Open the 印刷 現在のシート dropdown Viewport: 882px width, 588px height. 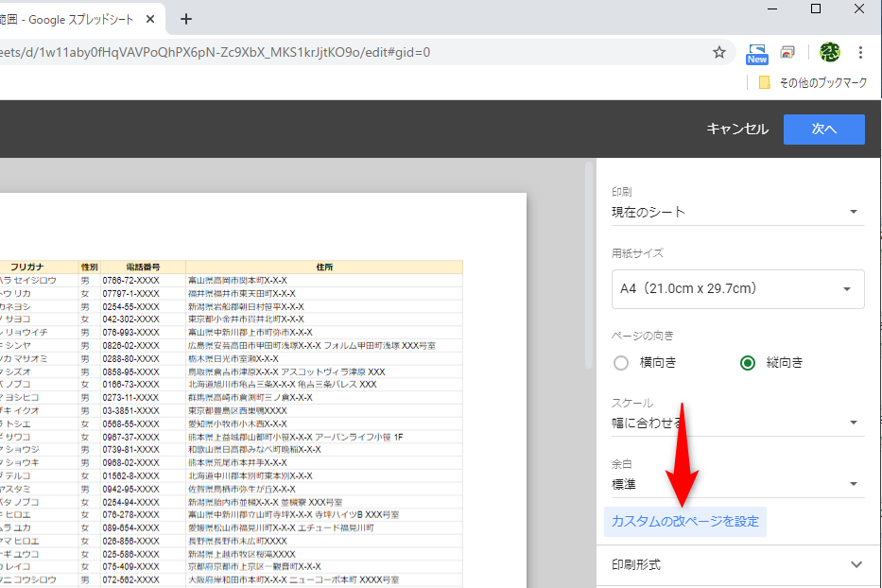pos(737,212)
